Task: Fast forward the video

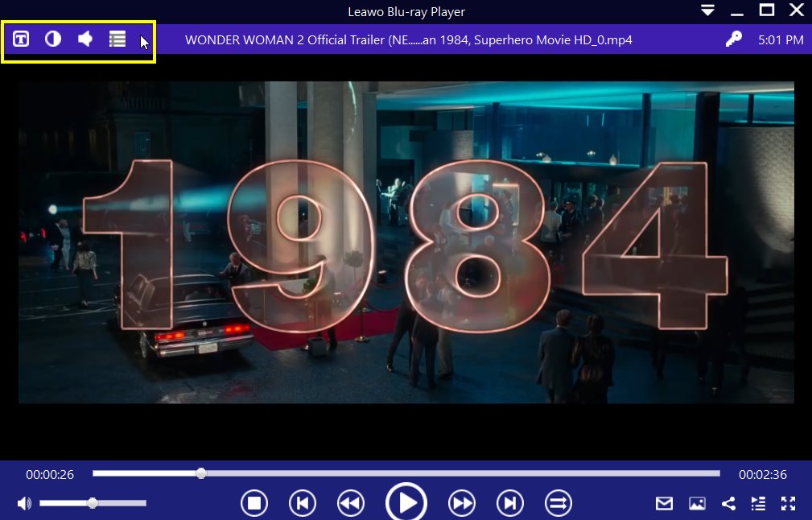Action: pos(461,503)
